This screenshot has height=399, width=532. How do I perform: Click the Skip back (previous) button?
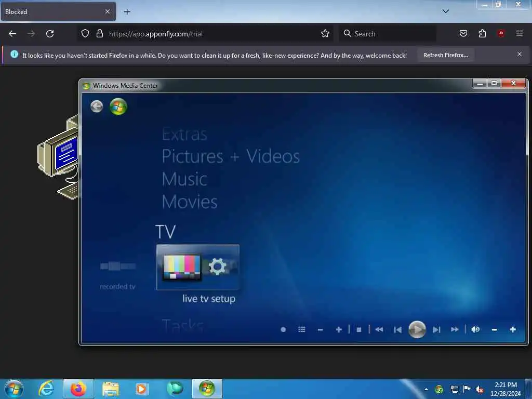[x=398, y=329]
